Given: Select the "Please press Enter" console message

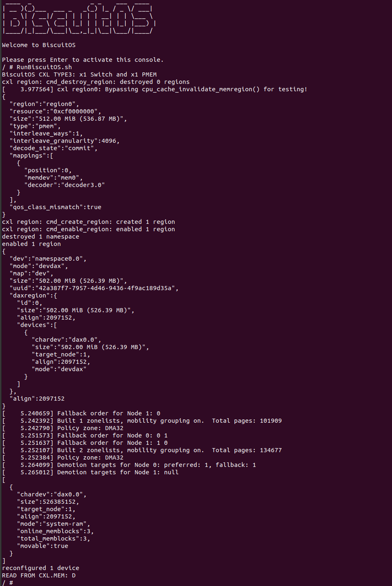Looking at the screenshot, I should point(82,60).
